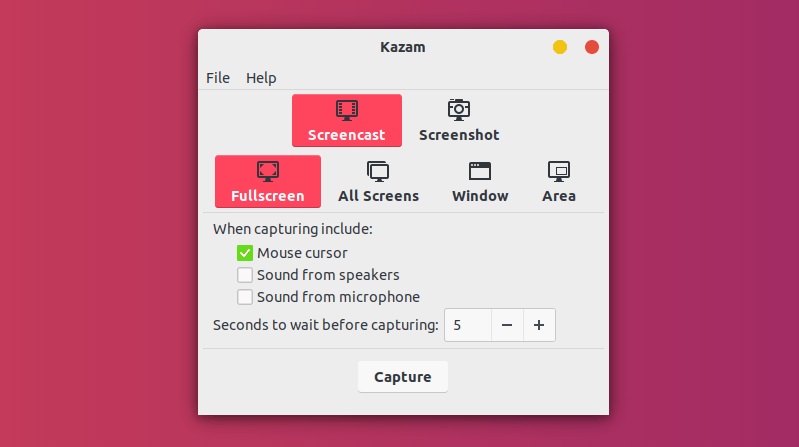Viewport: 799px width, 447px height.
Task: Open the Help menu
Action: pos(261,78)
